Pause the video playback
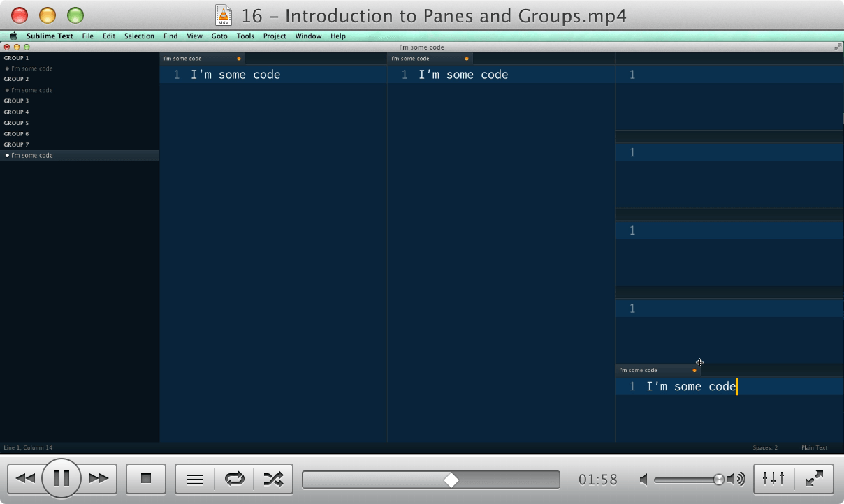Image resolution: width=844 pixels, height=504 pixels. pos(61,478)
